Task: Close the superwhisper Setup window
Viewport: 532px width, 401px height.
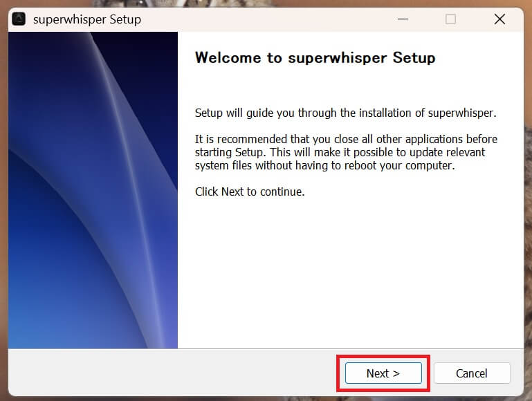Action: click(x=499, y=19)
